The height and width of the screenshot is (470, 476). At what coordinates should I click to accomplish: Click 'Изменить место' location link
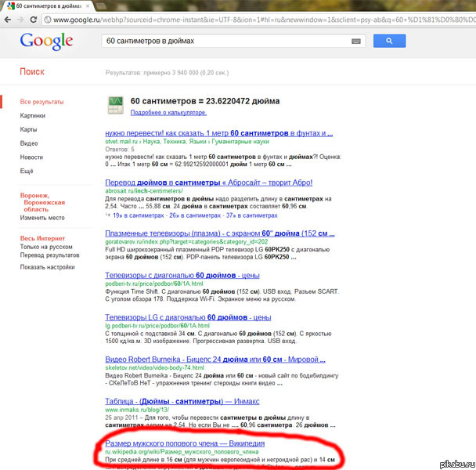pyautogui.click(x=42, y=217)
